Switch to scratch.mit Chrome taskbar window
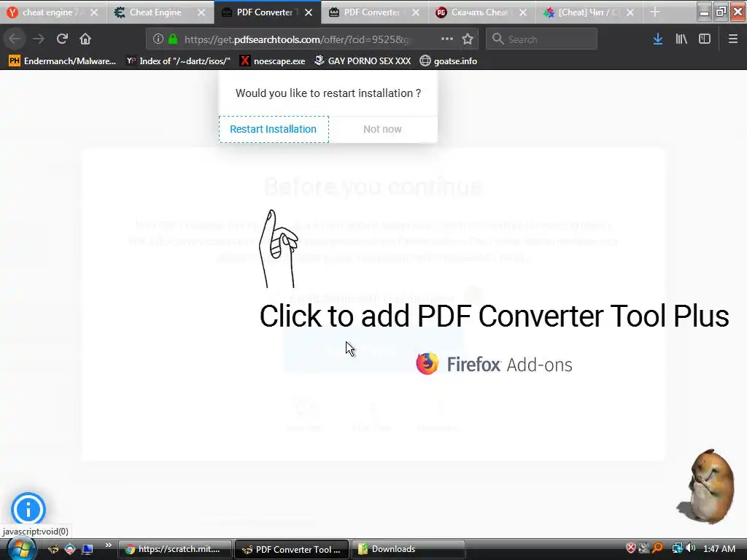Viewport: 747px width, 560px height. (175, 549)
